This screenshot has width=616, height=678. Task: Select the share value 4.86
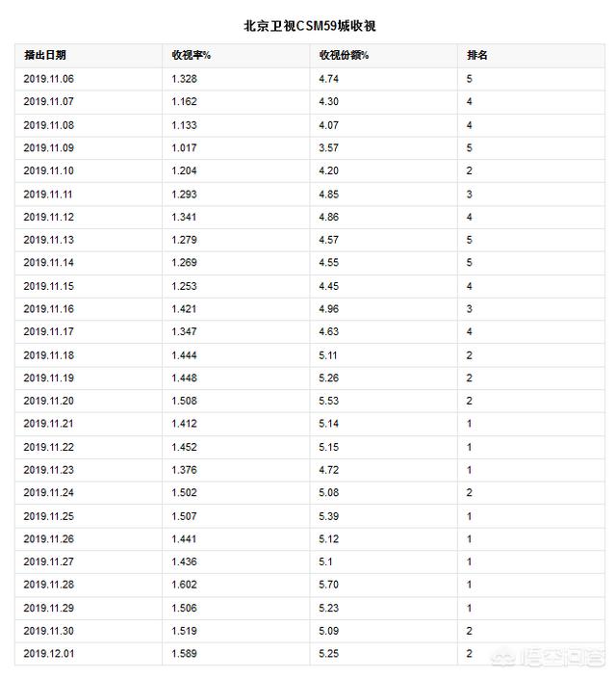coord(328,217)
